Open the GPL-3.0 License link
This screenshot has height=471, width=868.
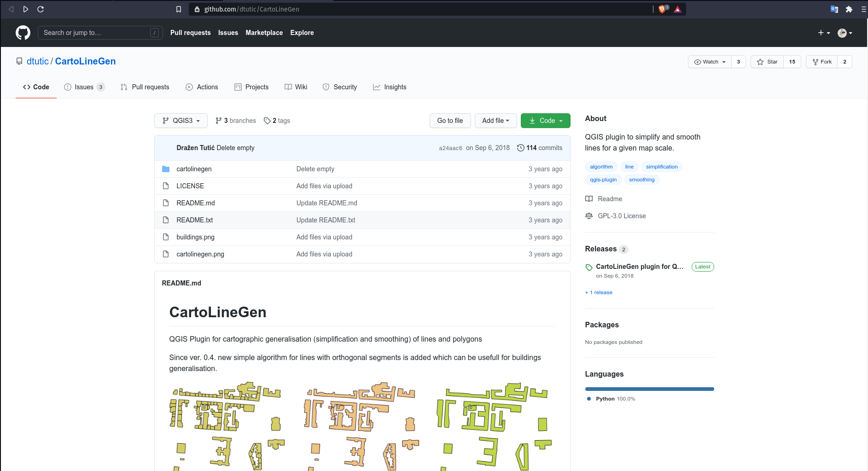[x=622, y=216]
